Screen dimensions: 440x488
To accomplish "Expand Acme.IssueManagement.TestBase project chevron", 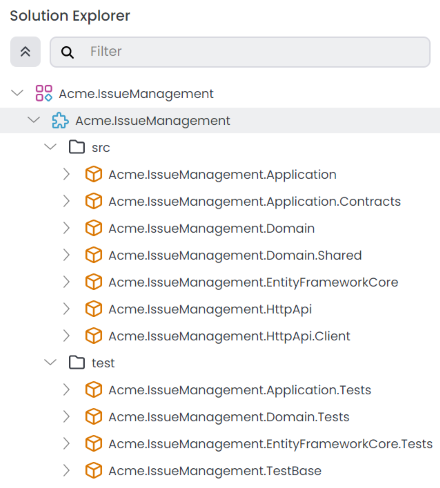I will click(66, 471).
